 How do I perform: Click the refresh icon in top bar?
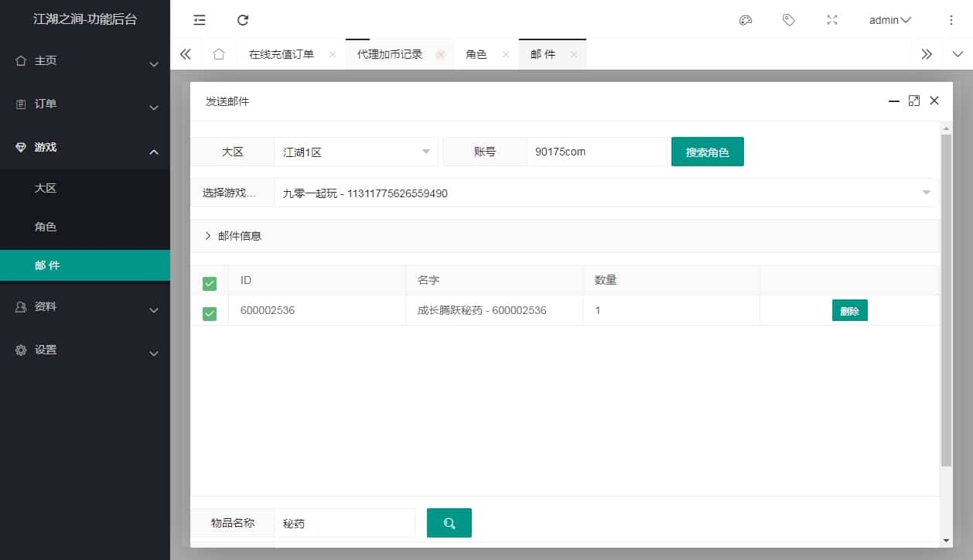click(243, 20)
